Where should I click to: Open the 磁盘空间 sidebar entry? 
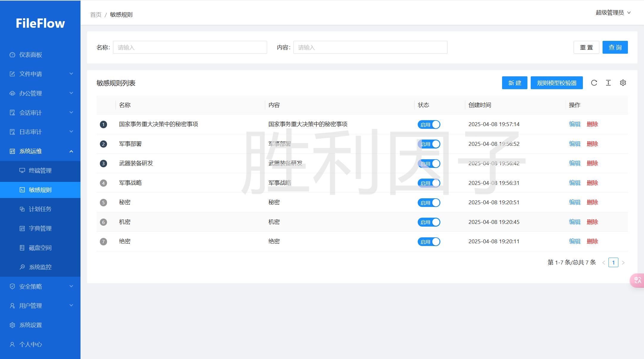(40, 248)
